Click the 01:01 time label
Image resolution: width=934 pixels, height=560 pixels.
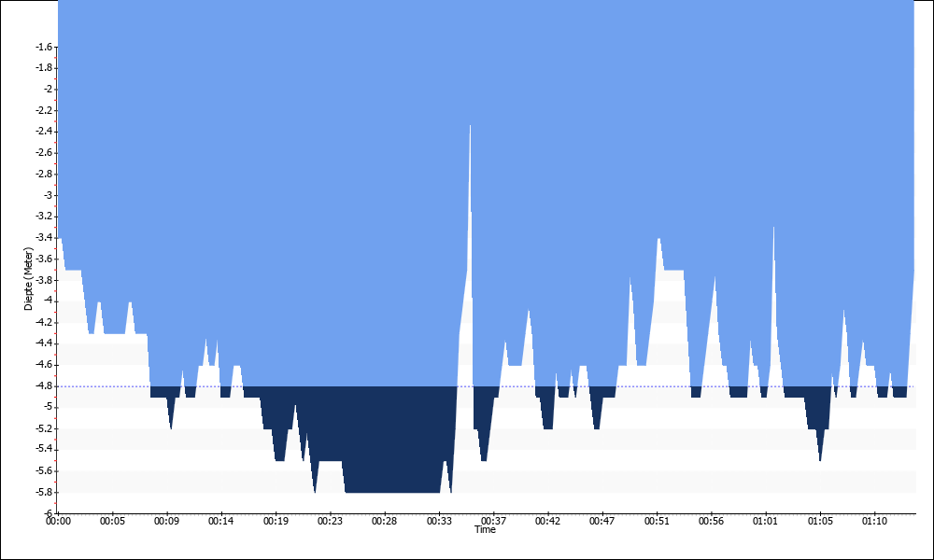[765, 522]
